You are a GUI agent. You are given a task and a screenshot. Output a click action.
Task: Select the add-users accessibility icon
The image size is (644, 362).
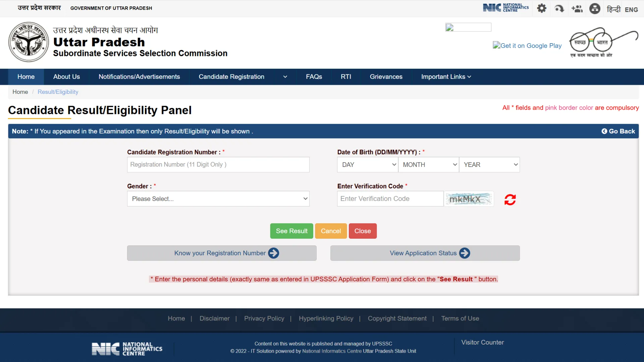577,8
